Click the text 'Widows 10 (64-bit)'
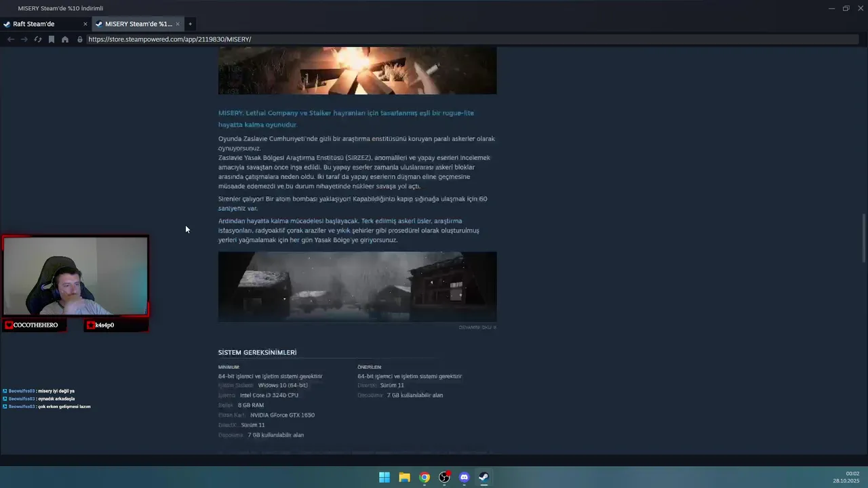Viewport: 868px width, 488px height. (283, 385)
